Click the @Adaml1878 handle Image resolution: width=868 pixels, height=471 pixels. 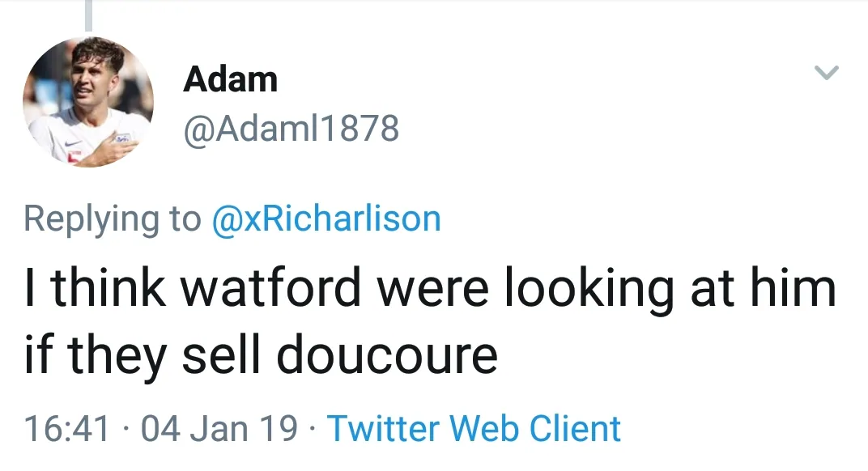291,128
